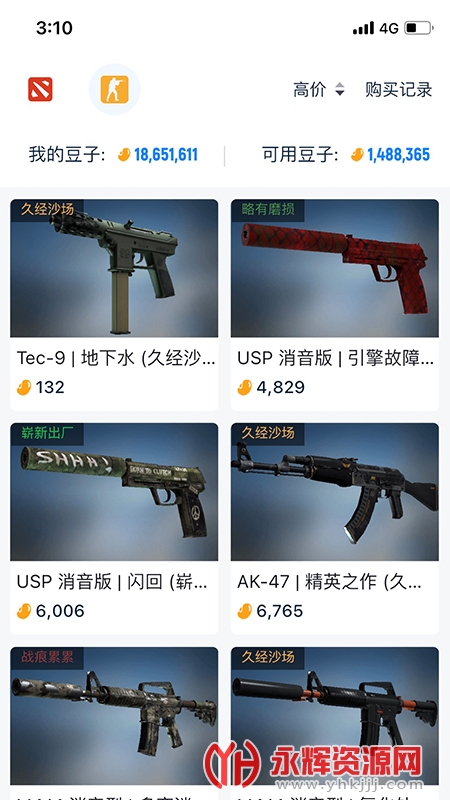Open the AK-47 精英之作 rifle image

[x=335, y=492]
